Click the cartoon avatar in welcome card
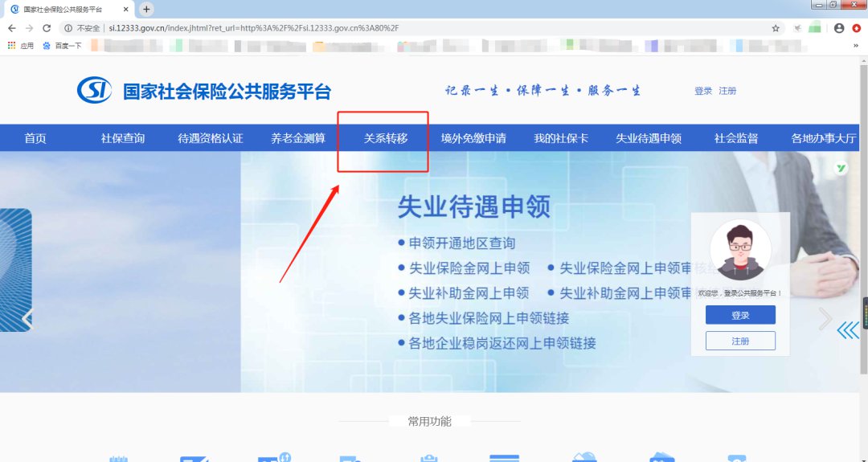868x462 pixels. (x=740, y=250)
